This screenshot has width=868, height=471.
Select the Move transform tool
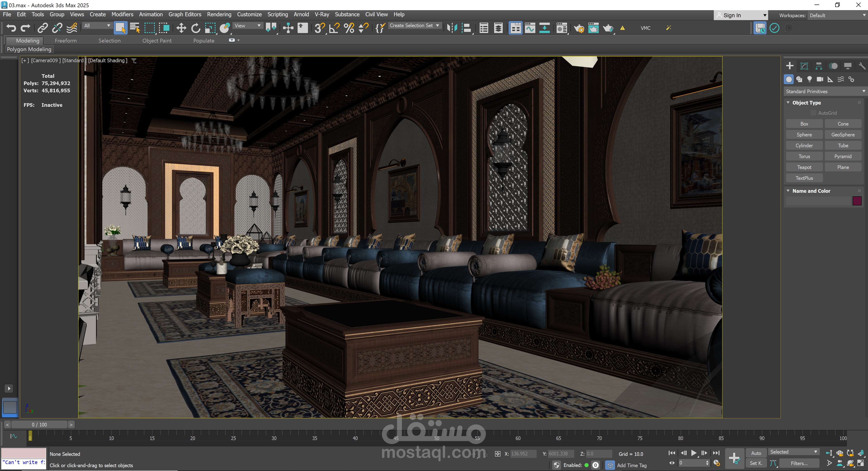pos(181,28)
